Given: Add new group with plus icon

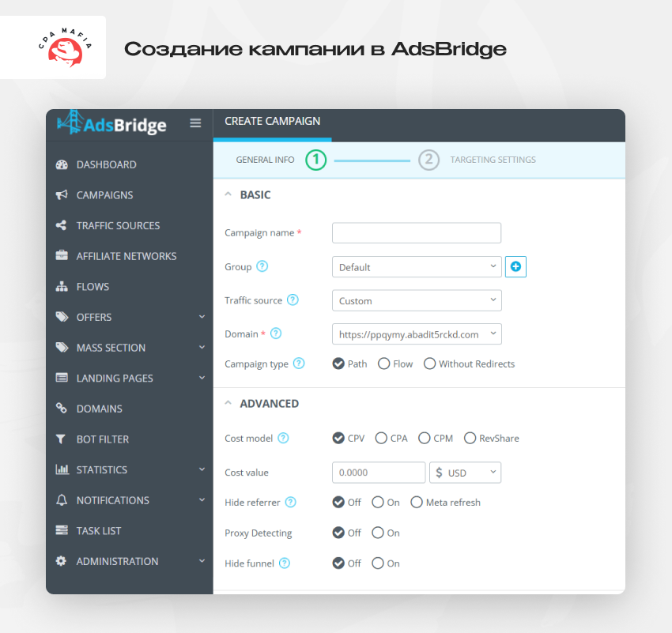Looking at the screenshot, I should click(x=515, y=267).
